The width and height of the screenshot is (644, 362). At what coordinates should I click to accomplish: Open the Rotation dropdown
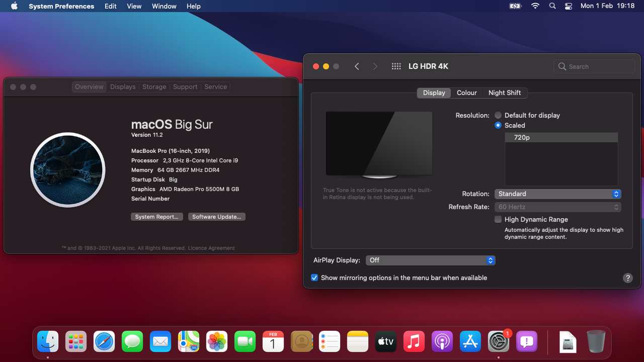click(557, 194)
